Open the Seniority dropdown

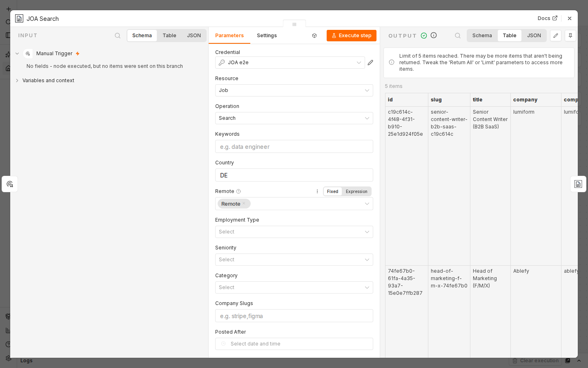coord(294,260)
